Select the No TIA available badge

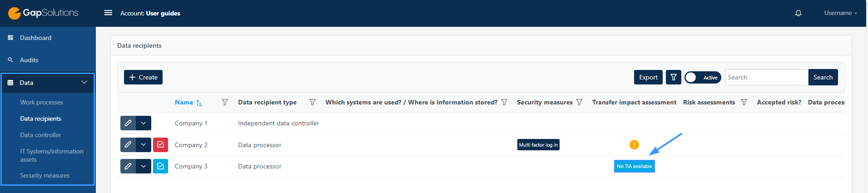point(634,166)
